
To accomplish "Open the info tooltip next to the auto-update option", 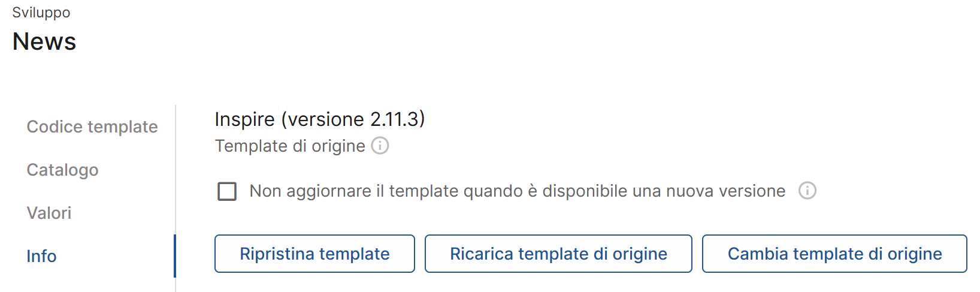I will [807, 191].
